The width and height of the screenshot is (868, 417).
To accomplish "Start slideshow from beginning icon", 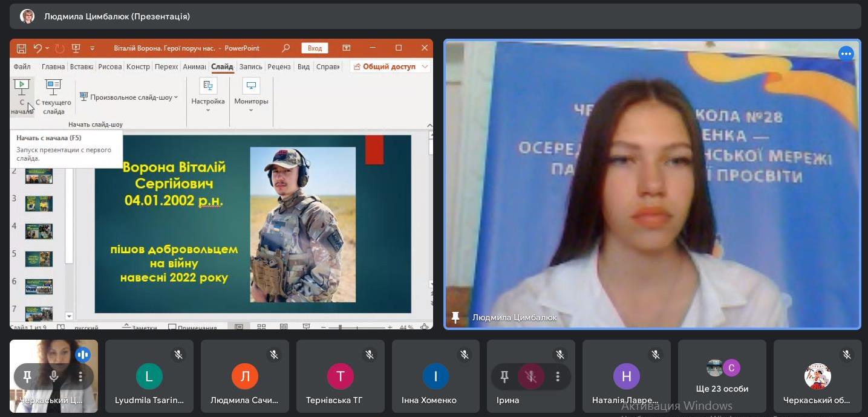I will 22,88.
